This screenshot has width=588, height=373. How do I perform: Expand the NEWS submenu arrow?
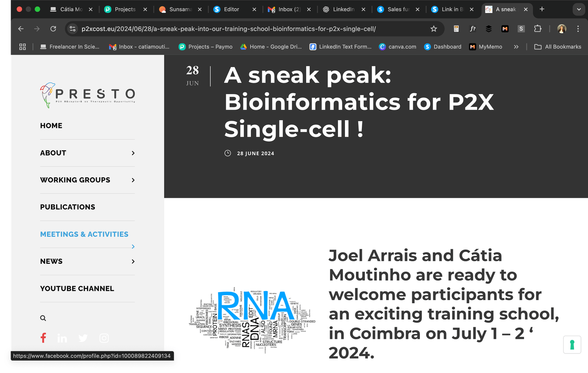(133, 261)
